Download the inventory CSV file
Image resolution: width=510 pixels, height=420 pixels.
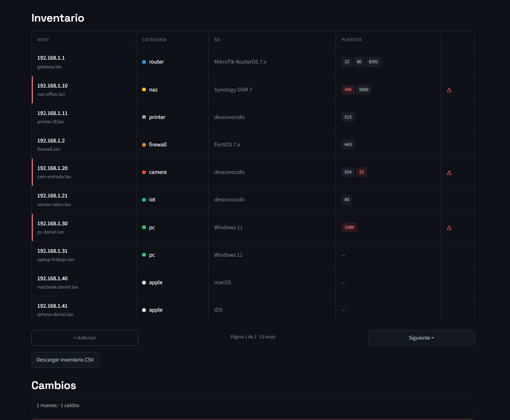[x=65, y=360]
